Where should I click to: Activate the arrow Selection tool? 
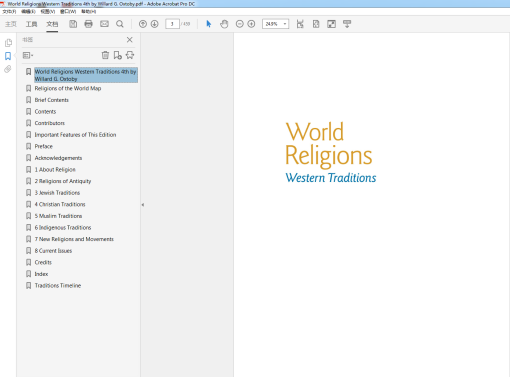(209, 24)
